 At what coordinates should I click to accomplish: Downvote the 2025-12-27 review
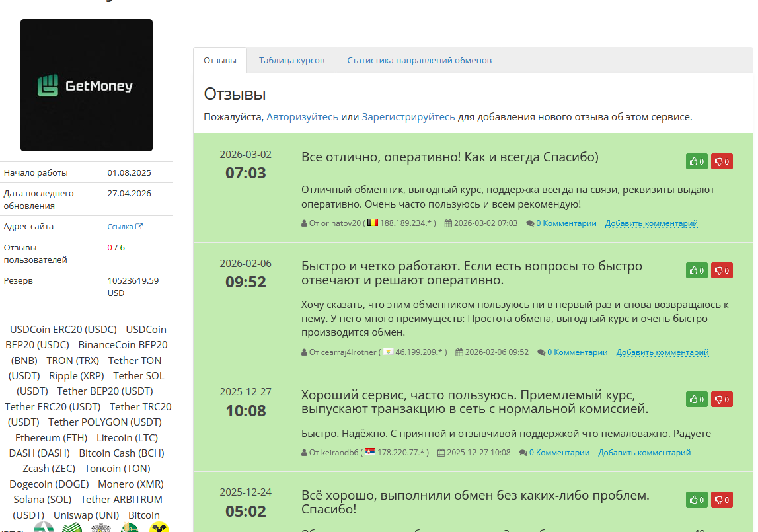[x=722, y=399]
